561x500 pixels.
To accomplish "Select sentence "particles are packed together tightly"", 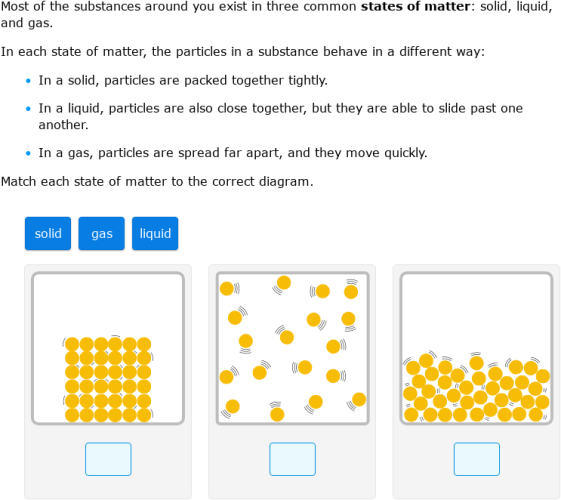I will click(x=216, y=80).
